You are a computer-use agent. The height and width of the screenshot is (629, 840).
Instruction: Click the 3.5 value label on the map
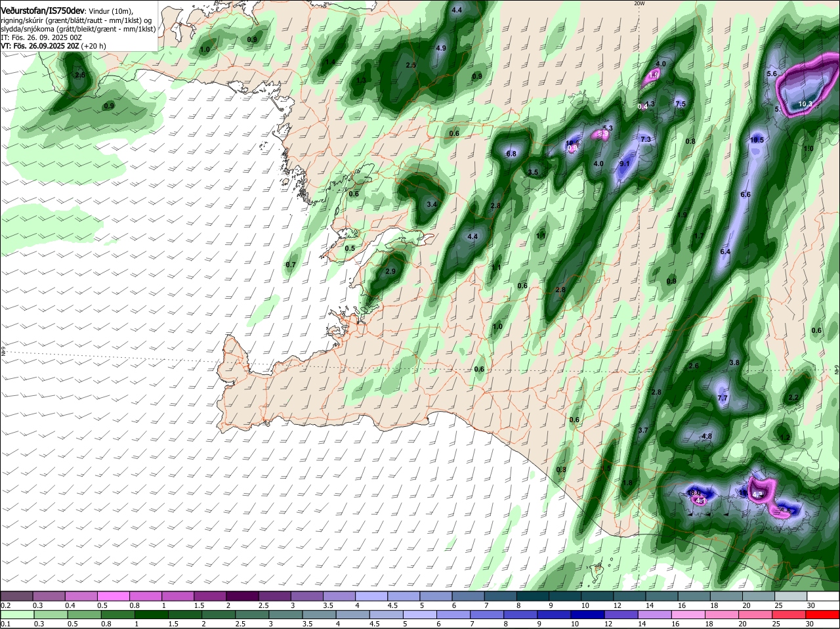(533, 172)
